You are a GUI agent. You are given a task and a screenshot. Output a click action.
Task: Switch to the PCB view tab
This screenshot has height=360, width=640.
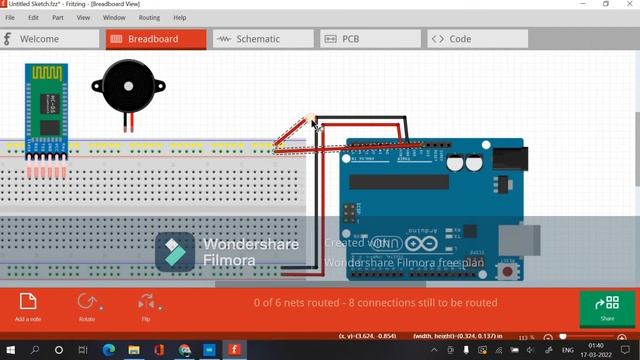(x=370, y=39)
